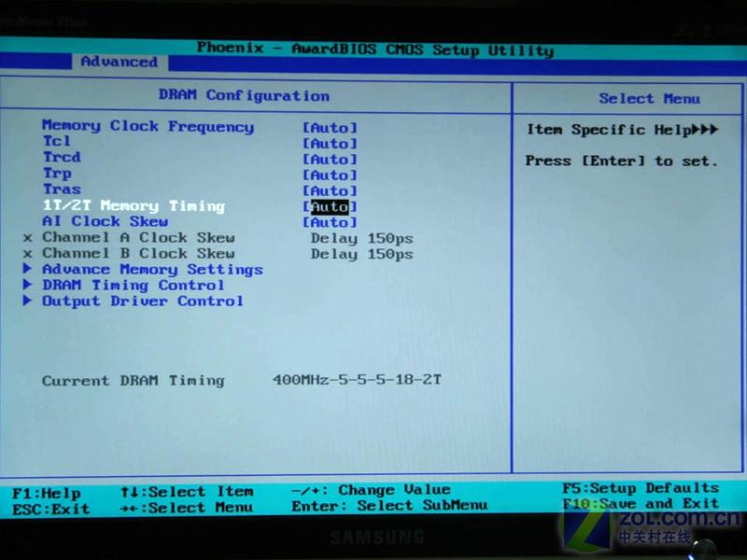
Task: Open Output Driver Control submenu
Action: [143, 301]
